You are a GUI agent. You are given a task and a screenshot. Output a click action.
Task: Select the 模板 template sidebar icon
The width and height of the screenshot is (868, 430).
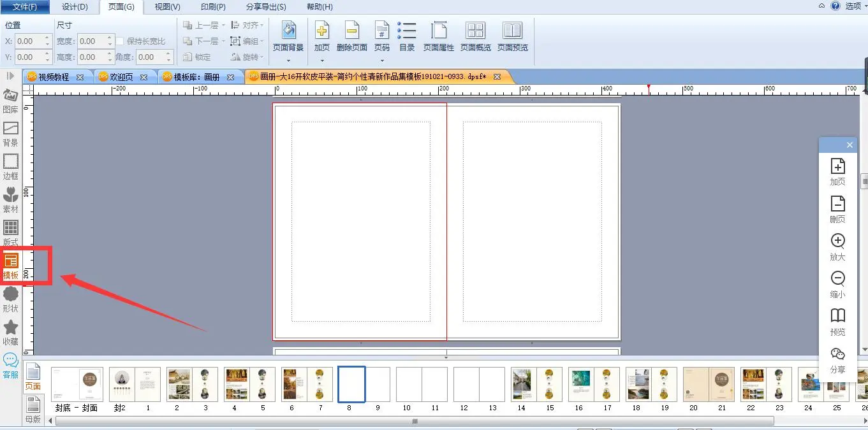pos(11,266)
